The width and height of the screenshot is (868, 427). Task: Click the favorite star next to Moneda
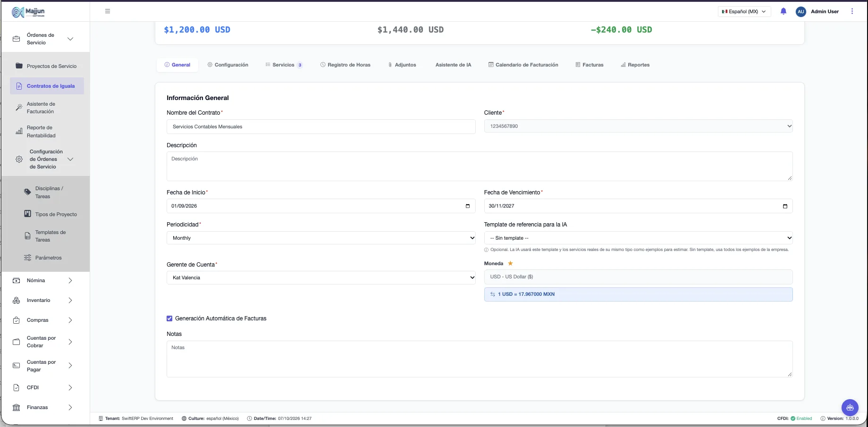pos(510,263)
